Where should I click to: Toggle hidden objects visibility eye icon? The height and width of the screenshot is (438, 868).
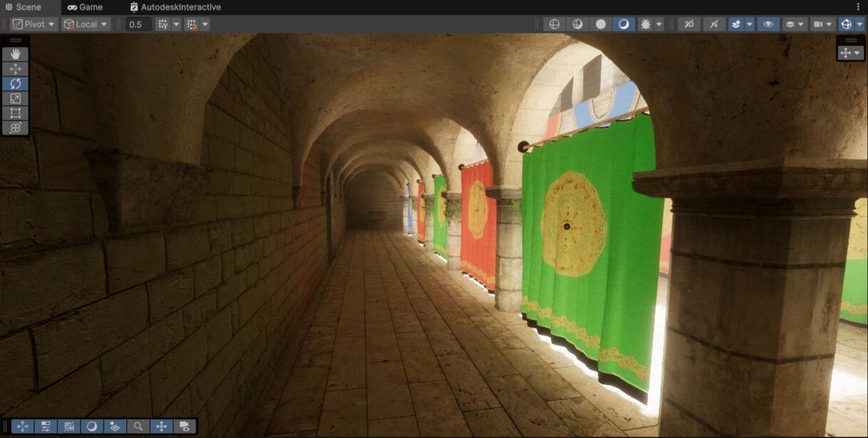coord(768,24)
